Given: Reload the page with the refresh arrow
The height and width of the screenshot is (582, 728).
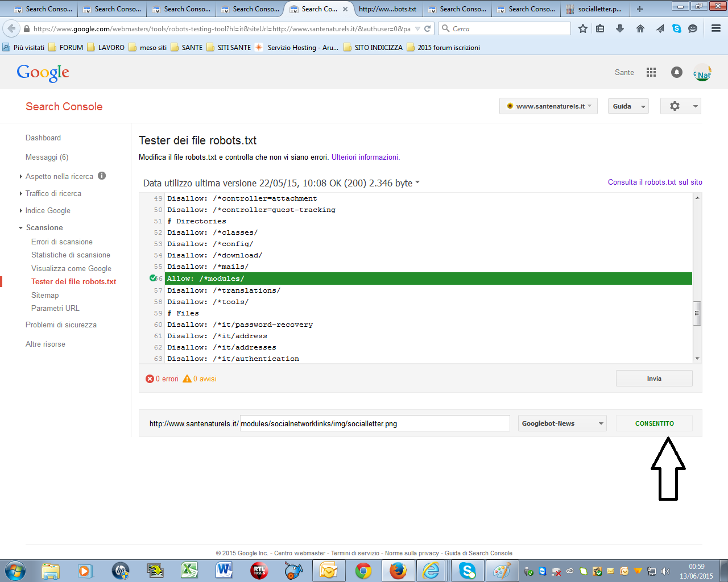Looking at the screenshot, I should (x=428, y=28).
